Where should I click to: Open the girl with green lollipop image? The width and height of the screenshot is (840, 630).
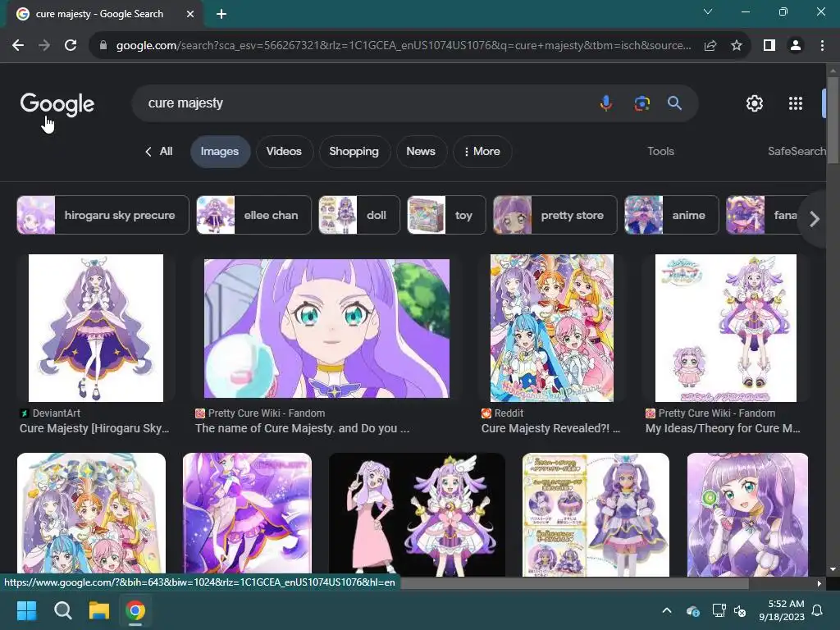click(747, 514)
